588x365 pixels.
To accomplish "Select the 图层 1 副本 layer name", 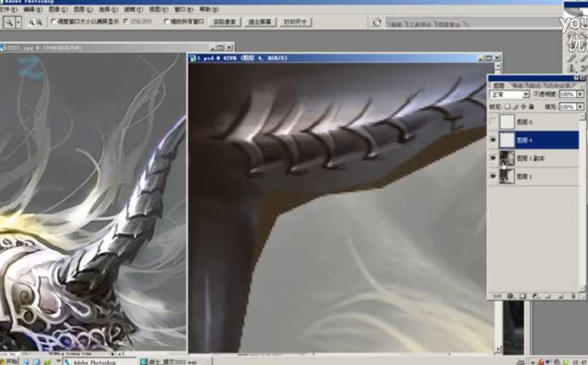I will coord(531,159).
